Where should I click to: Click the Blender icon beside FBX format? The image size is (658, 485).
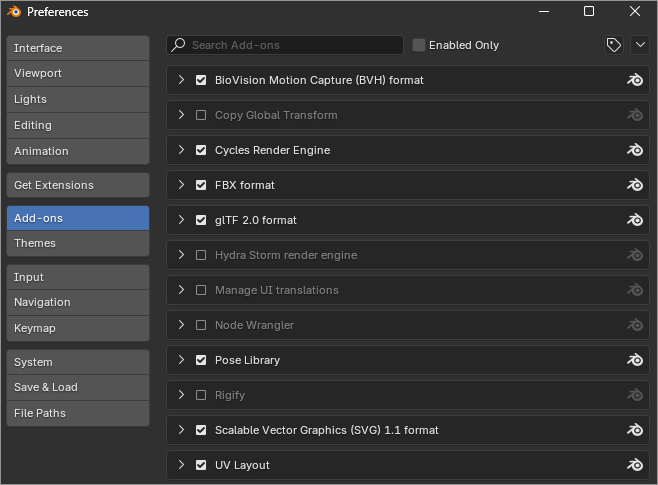point(634,185)
